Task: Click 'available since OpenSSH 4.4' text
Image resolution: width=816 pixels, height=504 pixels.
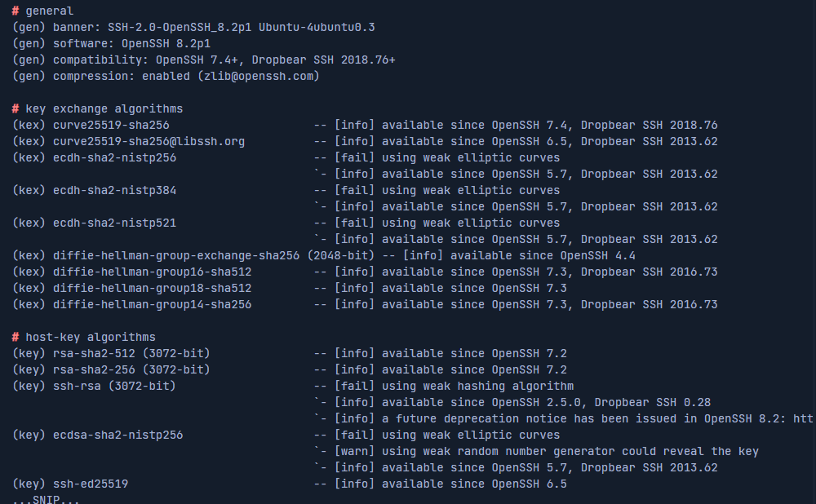Action: coord(543,256)
